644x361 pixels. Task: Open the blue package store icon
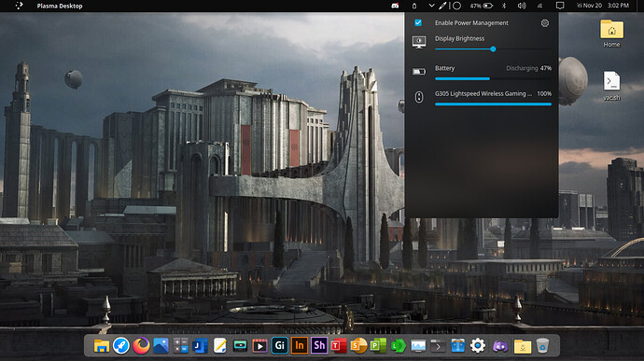(x=457, y=346)
